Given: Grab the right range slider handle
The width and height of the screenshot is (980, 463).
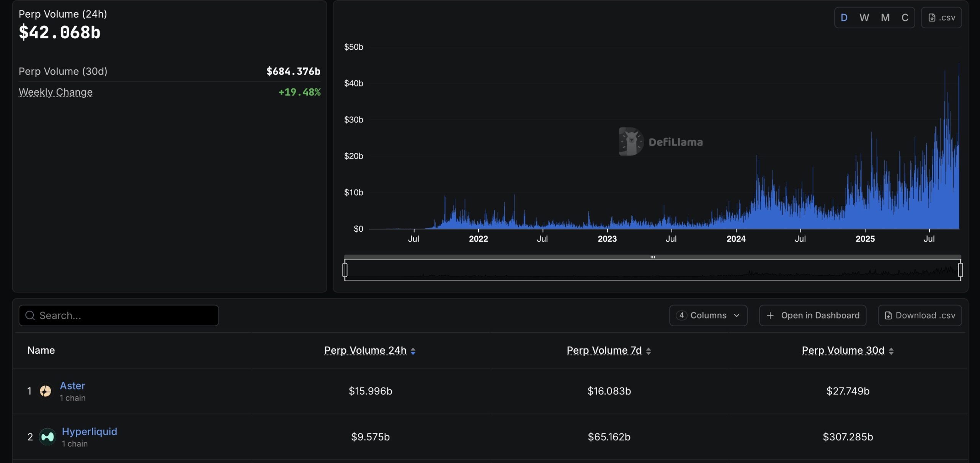Looking at the screenshot, I should pyautogui.click(x=960, y=270).
